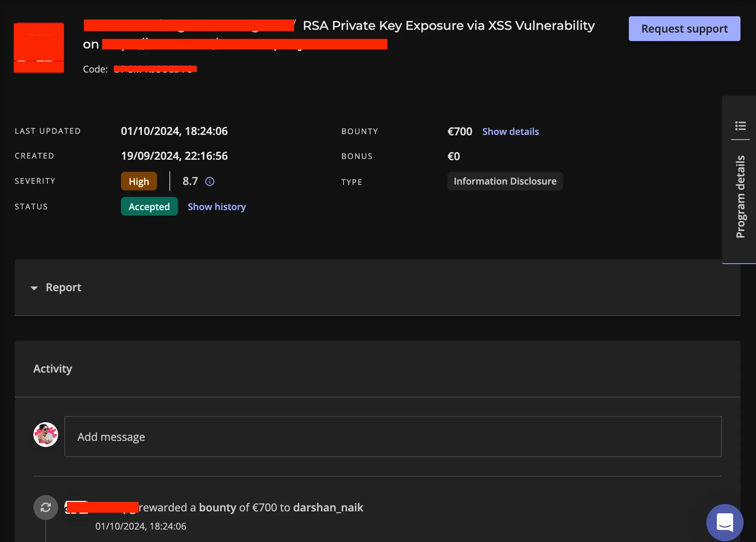Click the 8.7 severity score

point(190,181)
